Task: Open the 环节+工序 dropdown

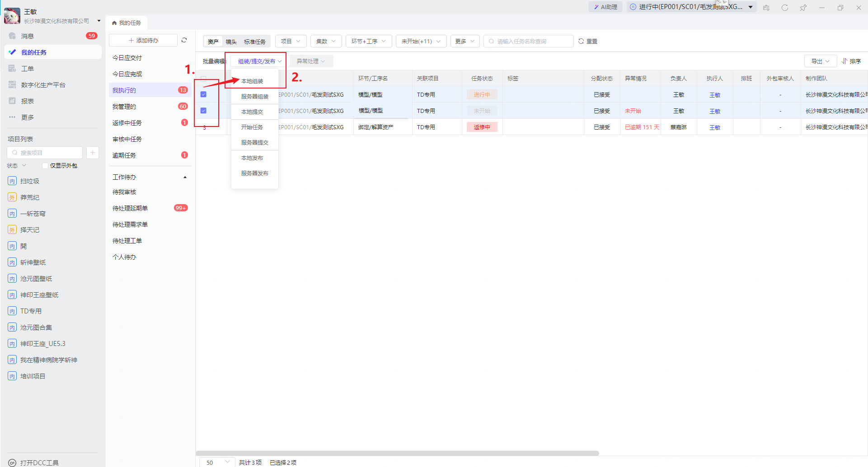Action: (369, 41)
